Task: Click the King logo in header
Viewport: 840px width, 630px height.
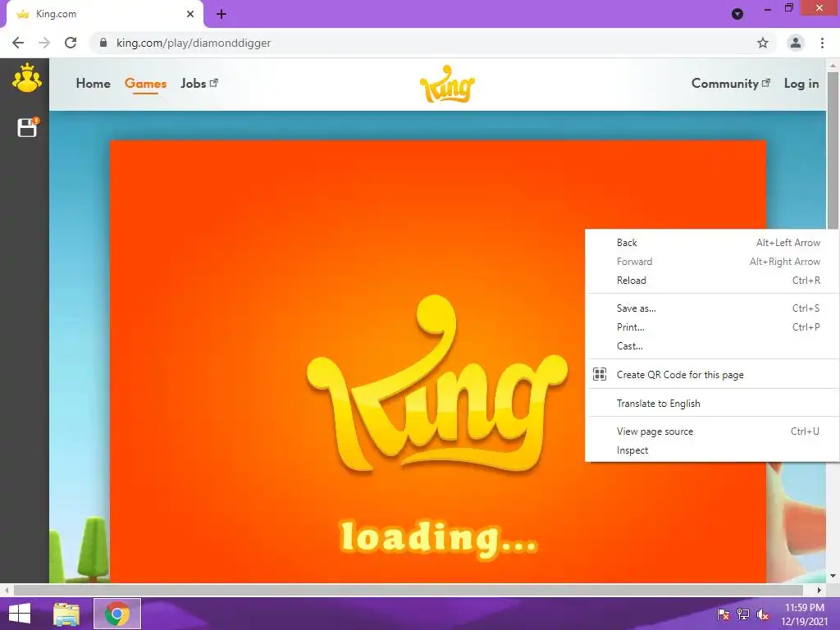Action: click(447, 84)
